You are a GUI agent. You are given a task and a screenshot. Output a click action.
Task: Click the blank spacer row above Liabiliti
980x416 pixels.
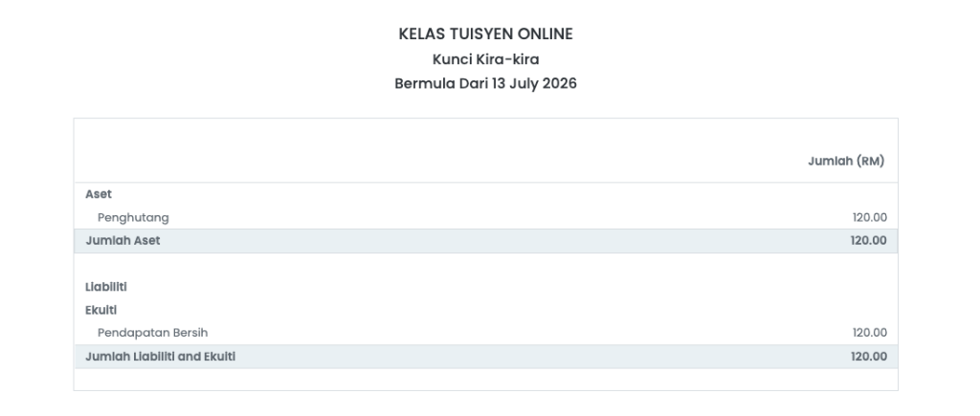485,264
